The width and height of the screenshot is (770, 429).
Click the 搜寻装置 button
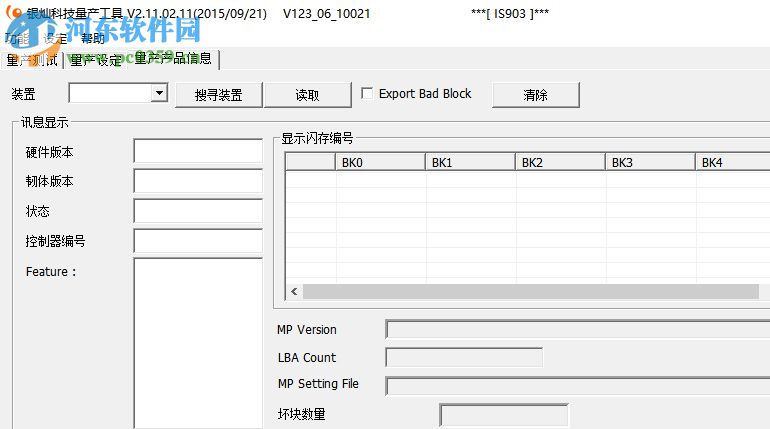point(219,95)
